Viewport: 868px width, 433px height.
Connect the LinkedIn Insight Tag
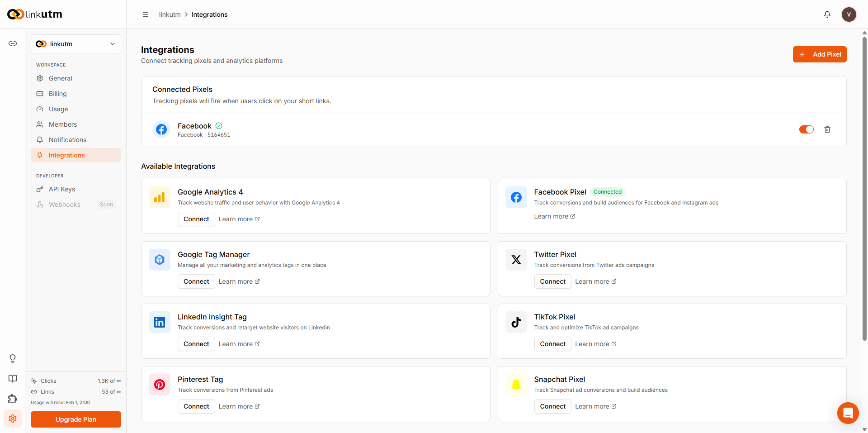196,344
